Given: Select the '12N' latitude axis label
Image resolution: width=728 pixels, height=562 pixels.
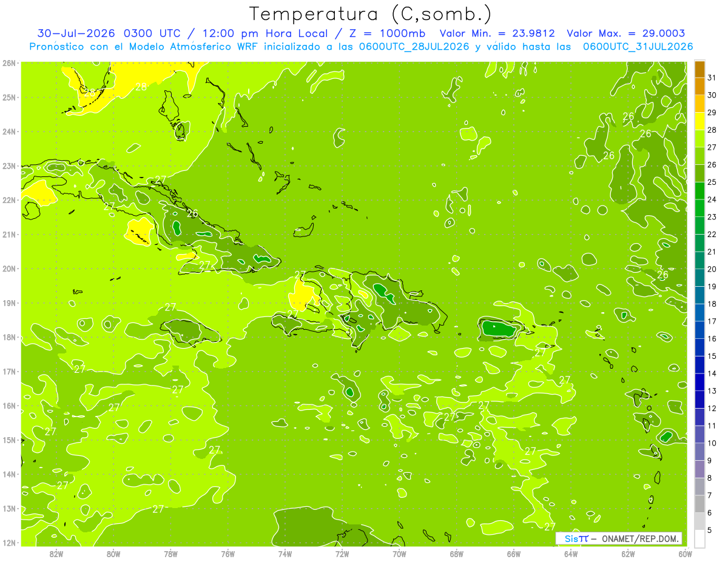Looking at the screenshot, I should point(8,543).
